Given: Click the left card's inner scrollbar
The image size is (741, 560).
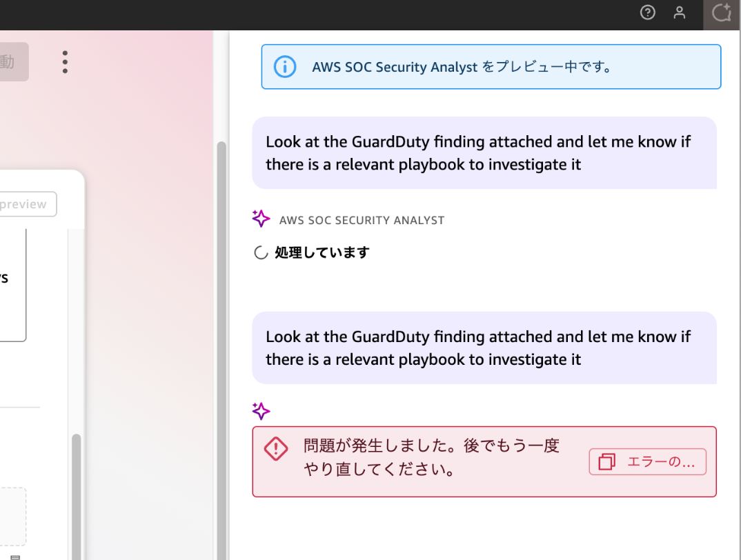Looking at the screenshot, I should pos(76,496).
